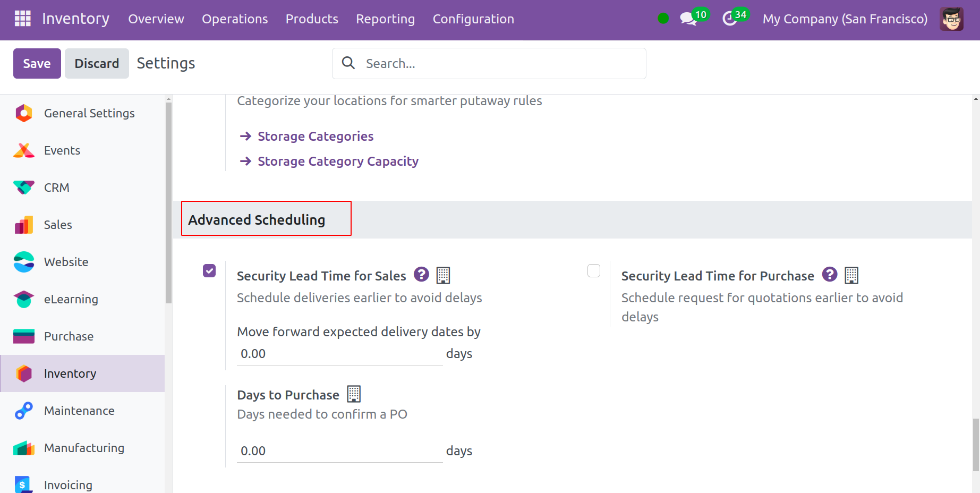Open the Storage Category Capacity link
980x493 pixels.
tap(338, 161)
